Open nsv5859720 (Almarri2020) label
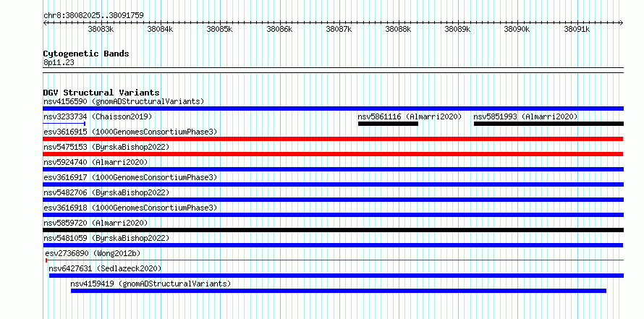The image size is (644, 319). tap(96, 223)
